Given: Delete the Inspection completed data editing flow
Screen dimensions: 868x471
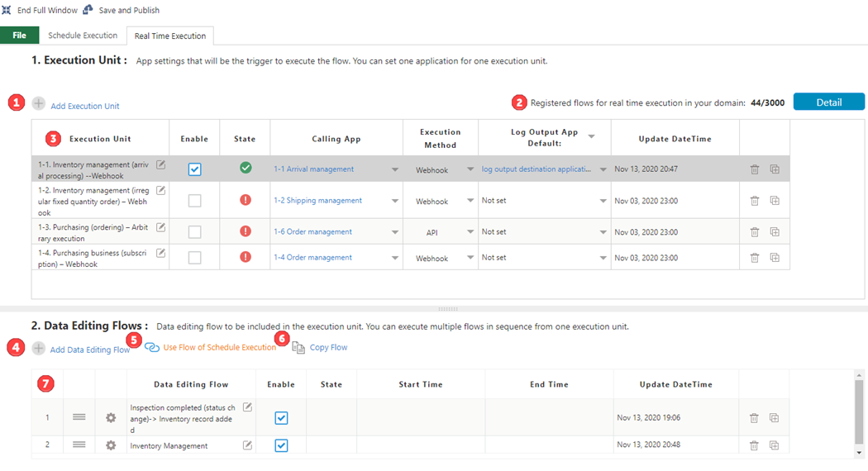Looking at the screenshot, I should 754,418.
